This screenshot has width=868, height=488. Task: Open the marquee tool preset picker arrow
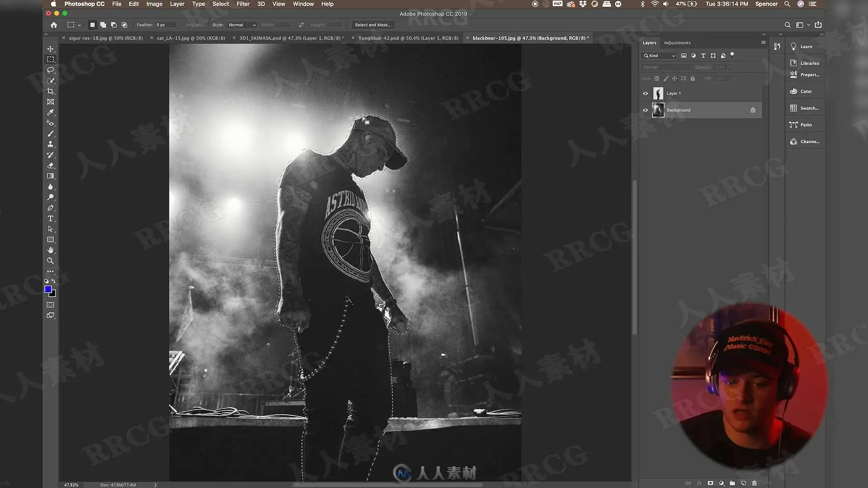[x=80, y=25]
